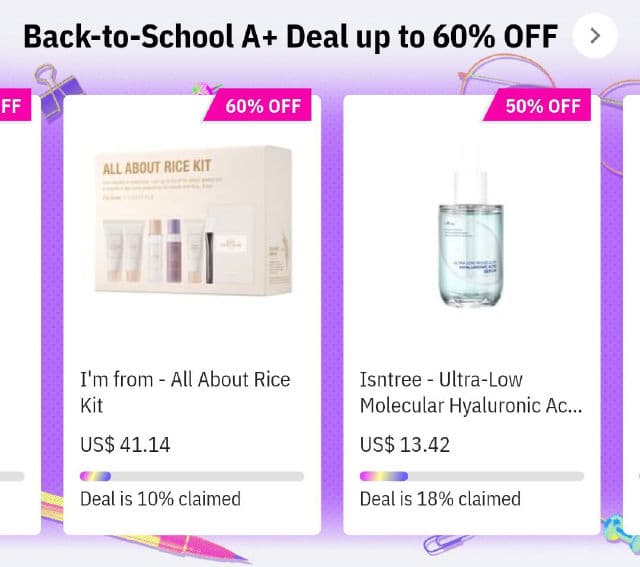The image size is (640, 567).
Task: Click the "Deal is 18% claimed" text
Action: pyautogui.click(x=440, y=498)
